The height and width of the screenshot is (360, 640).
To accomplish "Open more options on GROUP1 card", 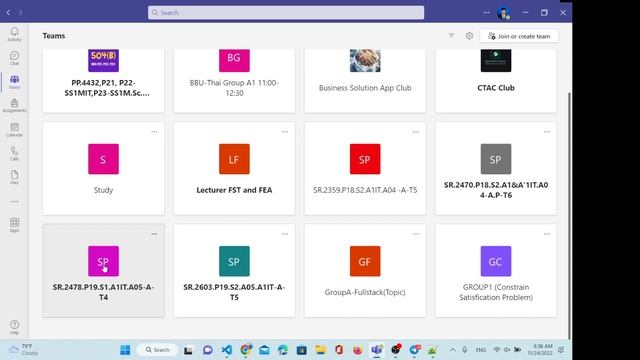I will 547,234.
